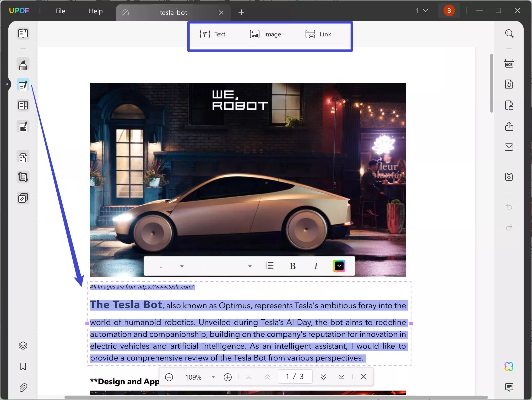Viewport: 532px width, 400px height.
Task: Open the Protect PDF tool
Action: pyautogui.click(x=509, y=106)
